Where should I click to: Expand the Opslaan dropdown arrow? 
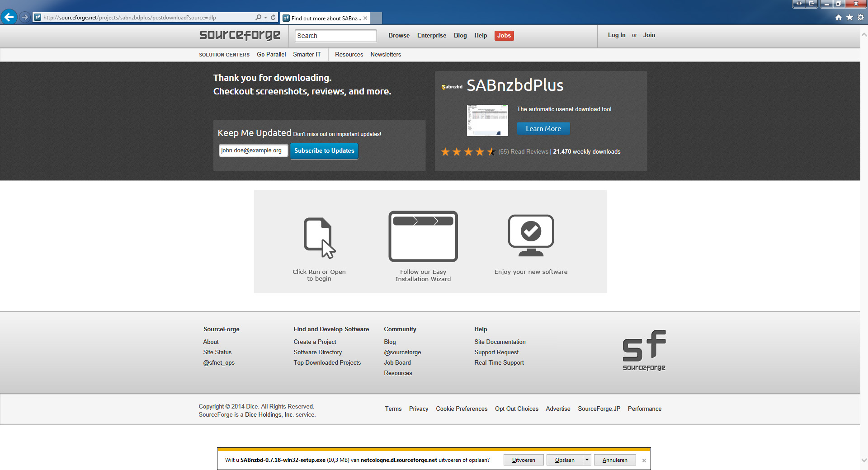pos(587,460)
